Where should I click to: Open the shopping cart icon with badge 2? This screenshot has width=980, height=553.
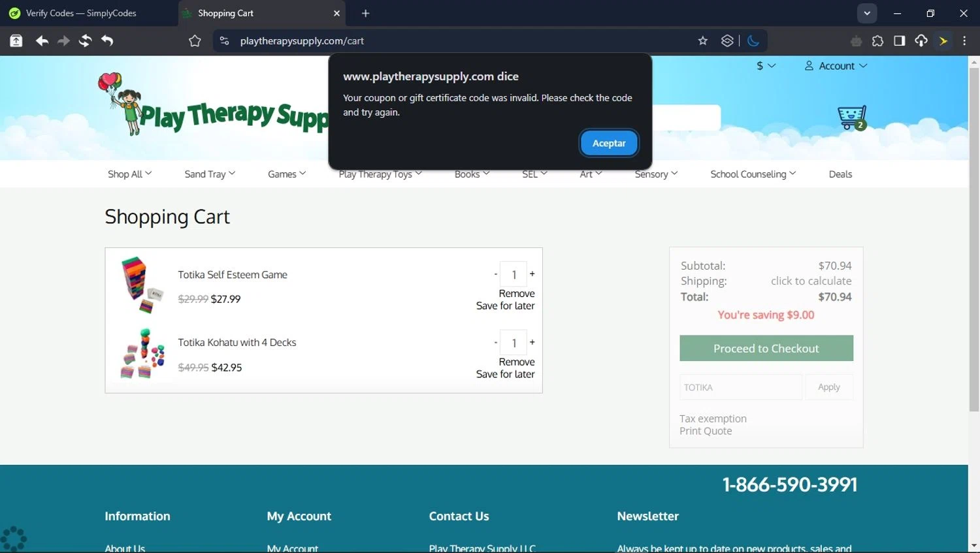click(852, 118)
